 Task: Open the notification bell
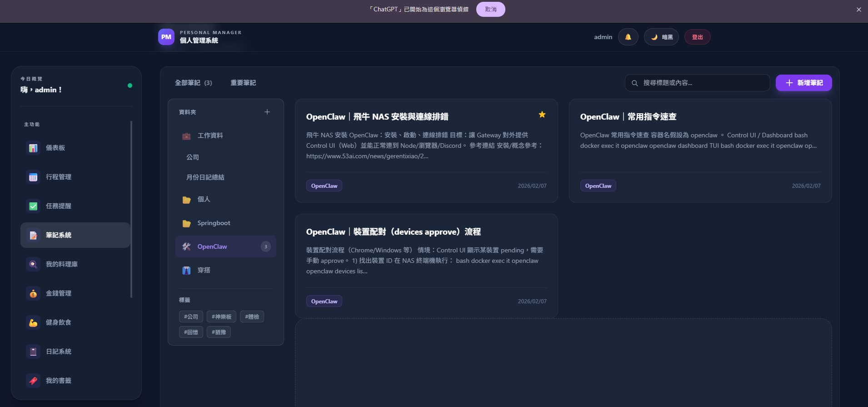pos(628,37)
